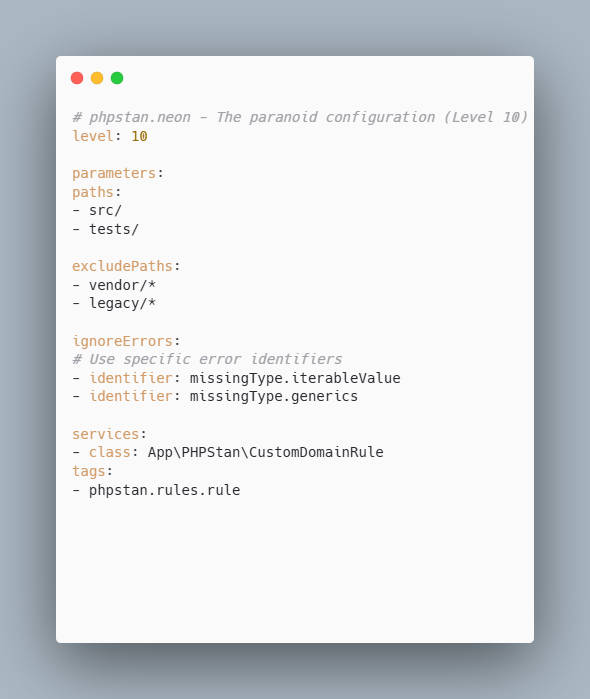Click the phpstan.rules.rule tag entry

(164, 490)
